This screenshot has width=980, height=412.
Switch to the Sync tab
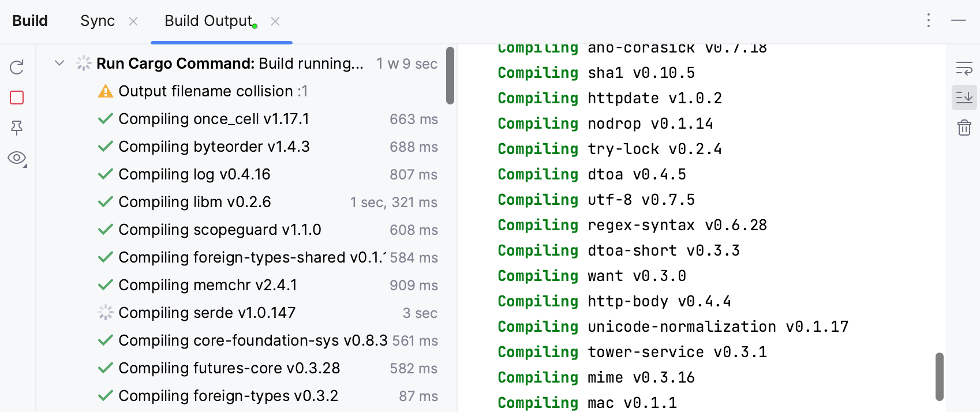click(x=98, y=21)
